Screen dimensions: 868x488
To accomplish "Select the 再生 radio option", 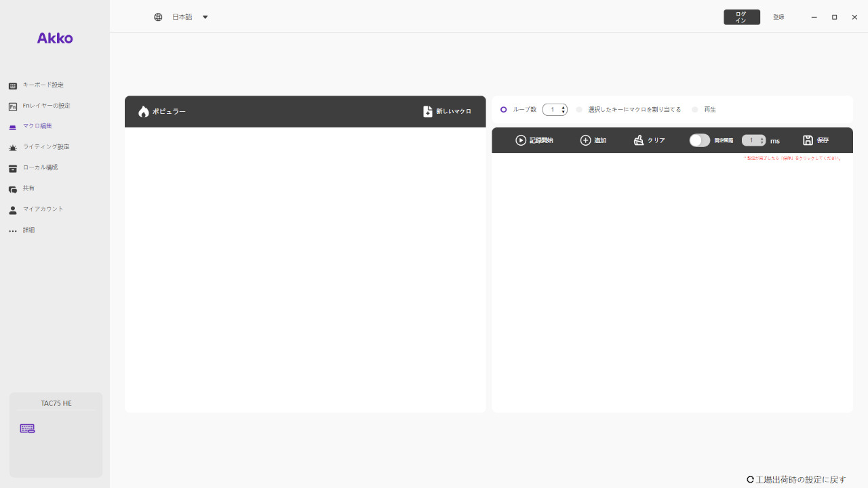I will [x=695, y=110].
